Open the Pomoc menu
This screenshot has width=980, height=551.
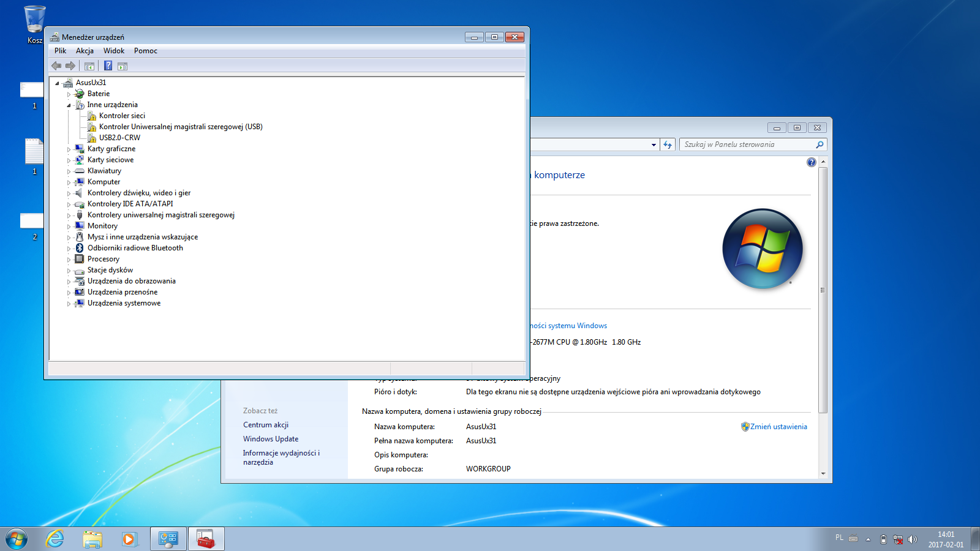(146, 51)
